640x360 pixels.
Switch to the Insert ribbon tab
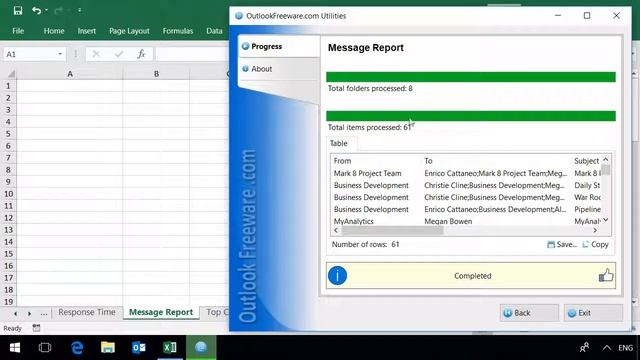(87, 31)
